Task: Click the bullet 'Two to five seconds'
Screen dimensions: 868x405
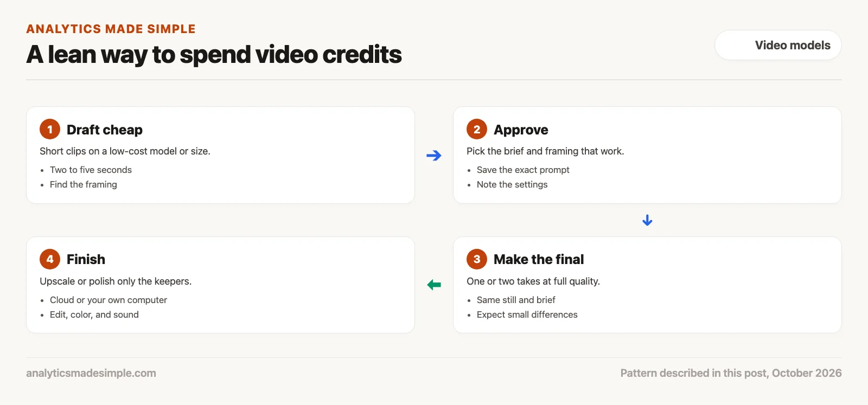Action: click(x=91, y=170)
